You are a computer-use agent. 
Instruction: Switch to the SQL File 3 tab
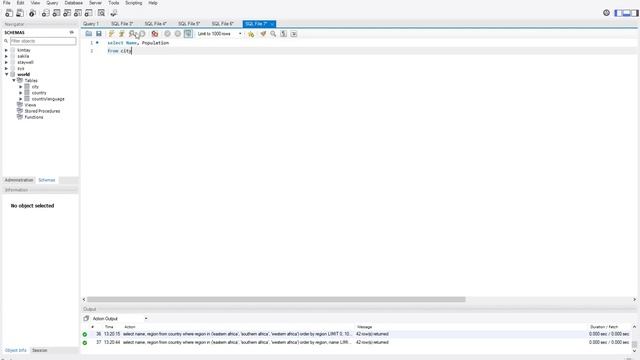[122, 24]
